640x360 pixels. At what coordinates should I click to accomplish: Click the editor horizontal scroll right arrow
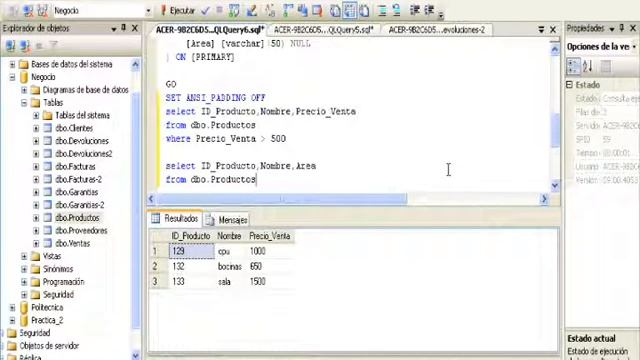pos(544,199)
